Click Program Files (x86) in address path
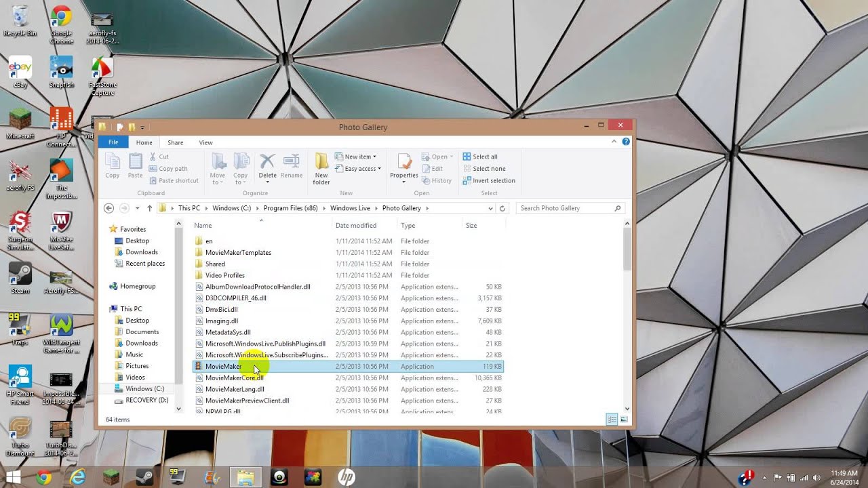Image resolution: width=868 pixels, height=488 pixels. [x=290, y=208]
